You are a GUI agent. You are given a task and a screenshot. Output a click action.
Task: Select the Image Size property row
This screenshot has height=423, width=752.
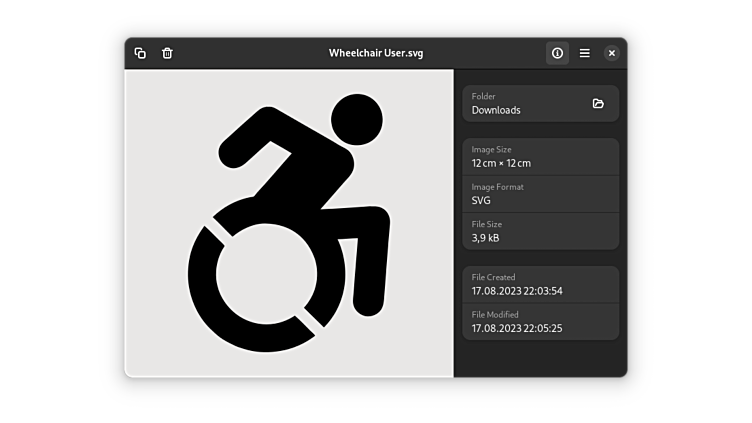540,157
